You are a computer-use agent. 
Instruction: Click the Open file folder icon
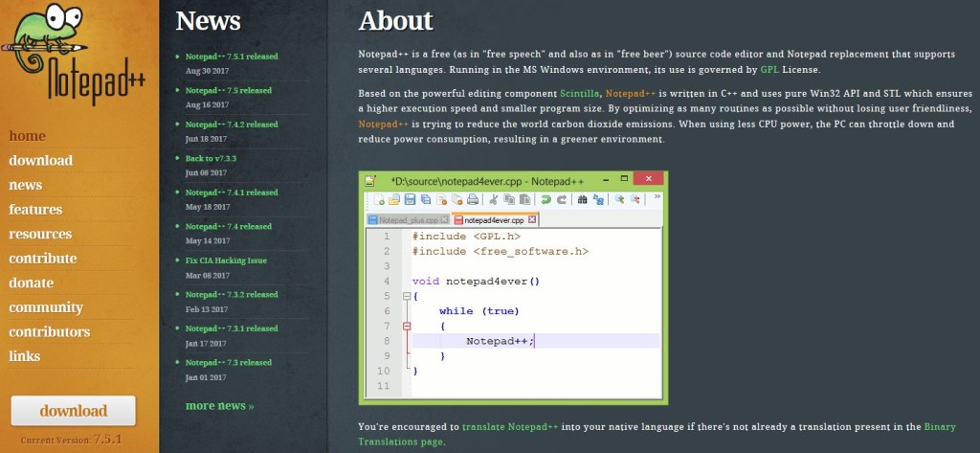coord(394,199)
